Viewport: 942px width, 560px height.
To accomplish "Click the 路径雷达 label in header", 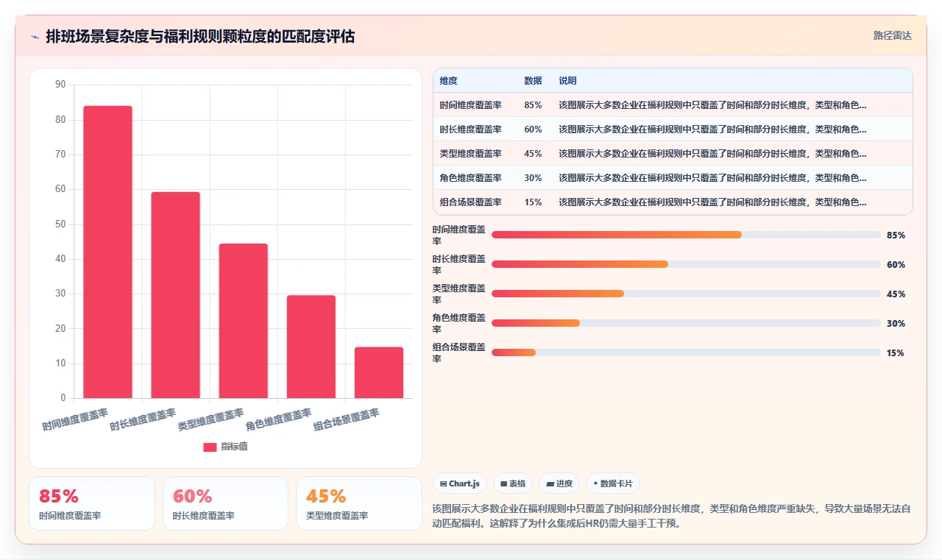I will pyautogui.click(x=892, y=35).
